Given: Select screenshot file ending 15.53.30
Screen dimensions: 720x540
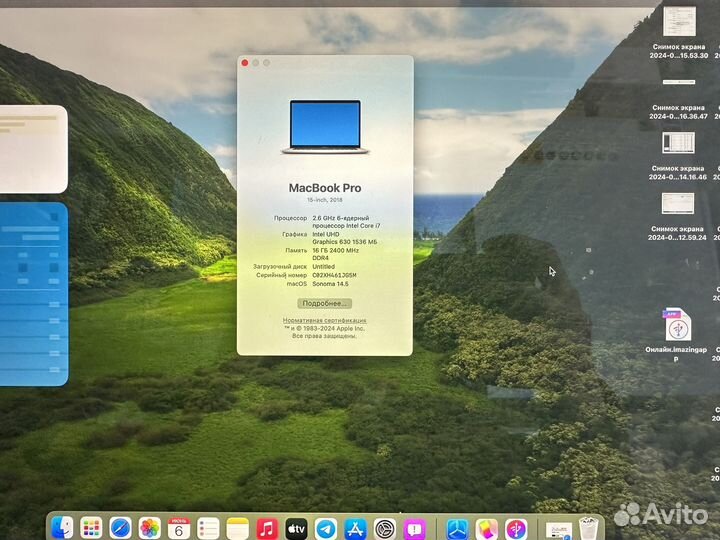Looking at the screenshot, I should [x=679, y=31].
